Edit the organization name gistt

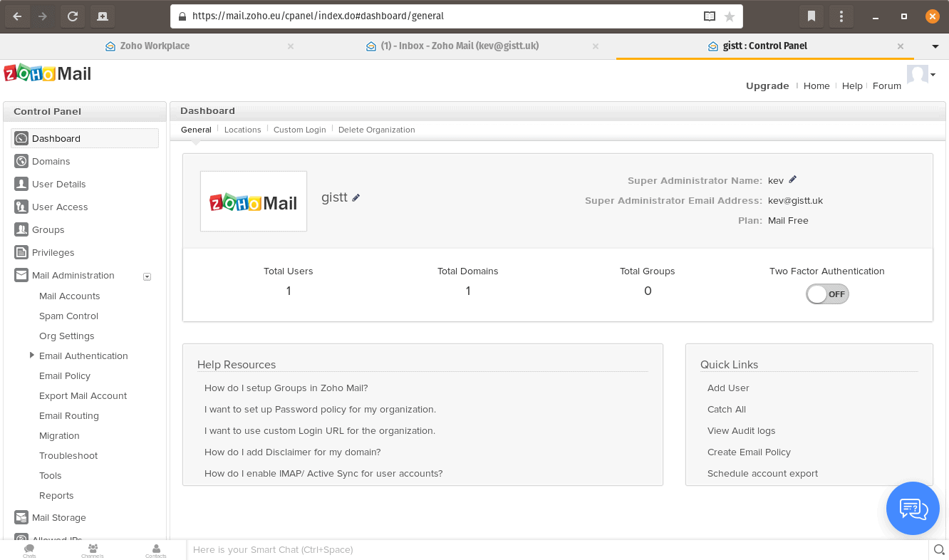point(356,197)
